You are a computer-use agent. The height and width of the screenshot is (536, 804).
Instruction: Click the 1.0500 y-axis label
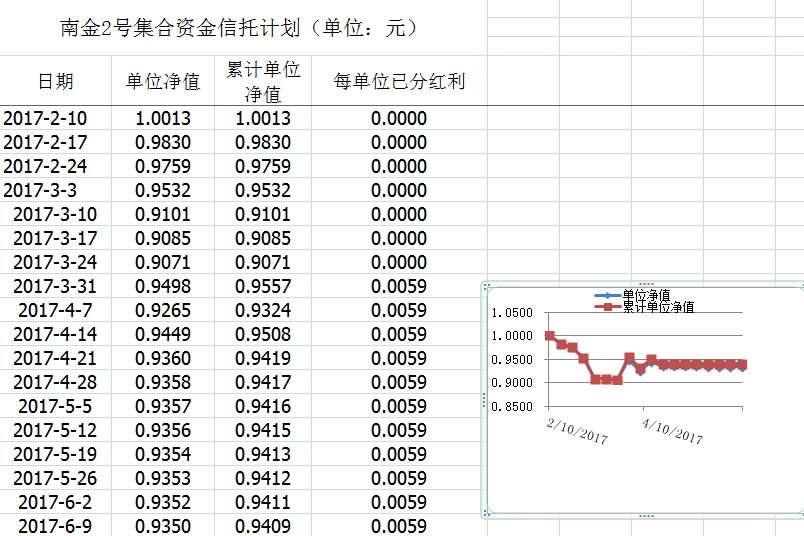click(x=513, y=313)
